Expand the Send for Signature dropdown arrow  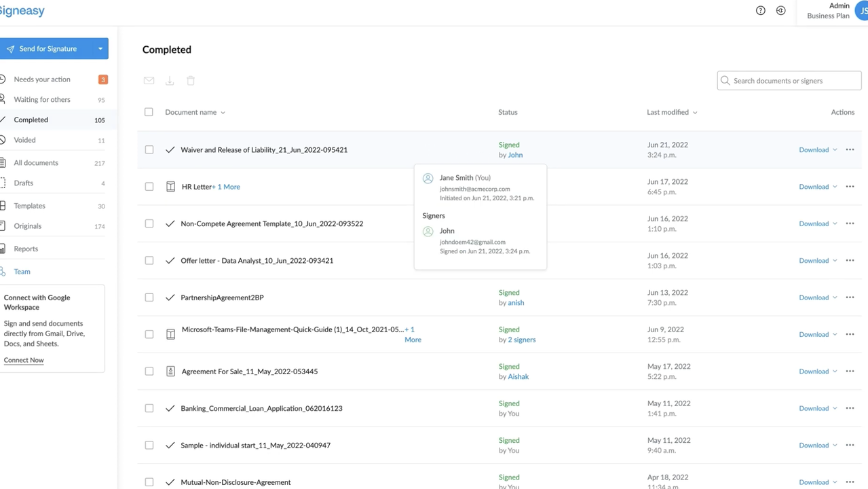tap(100, 49)
